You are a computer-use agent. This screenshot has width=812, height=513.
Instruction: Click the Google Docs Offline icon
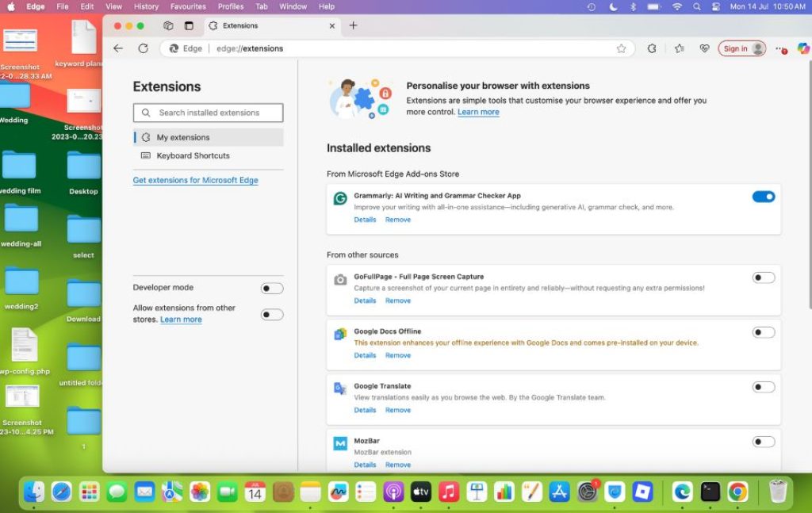click(340, 334)
